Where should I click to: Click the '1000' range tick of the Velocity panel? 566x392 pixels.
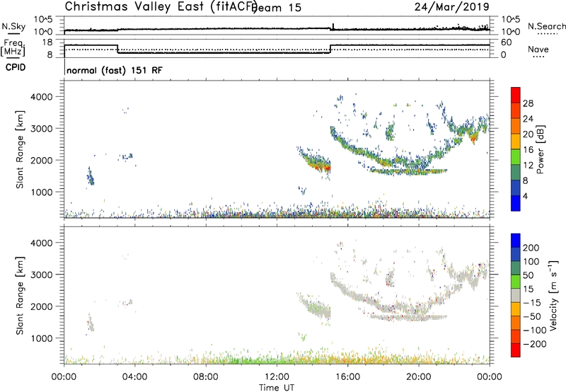(x=42, y=338)
